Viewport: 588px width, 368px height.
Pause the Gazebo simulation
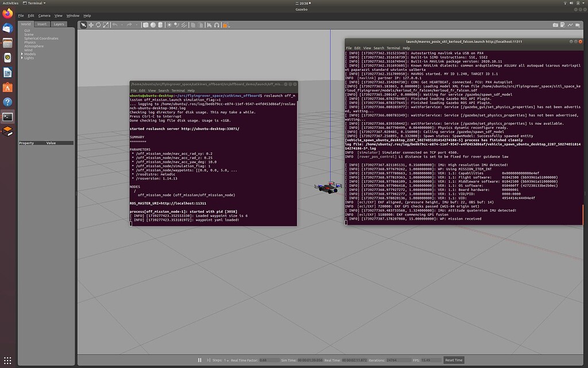pyautogui.click(x=200, y=360)
